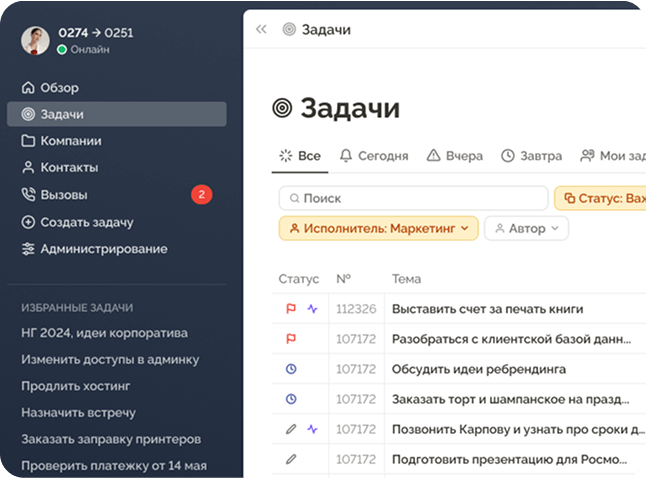Click the red badge with 2 calls

coord(201,194)
